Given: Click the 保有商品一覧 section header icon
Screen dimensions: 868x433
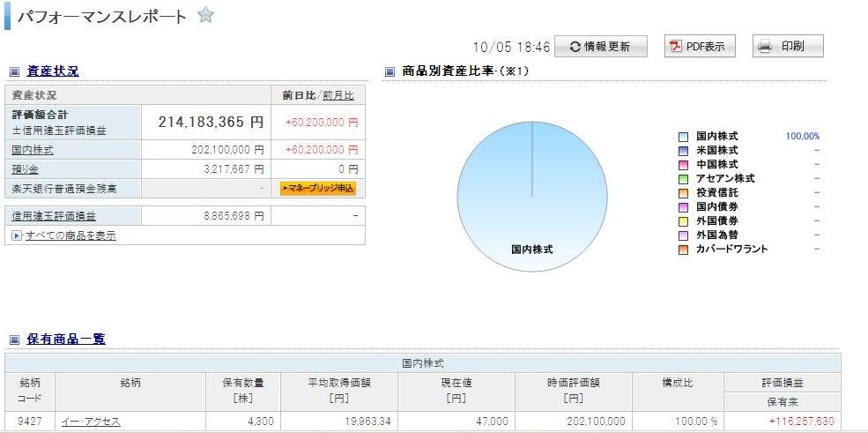Looking at the screenshot, I should click(x=15, y=340).
